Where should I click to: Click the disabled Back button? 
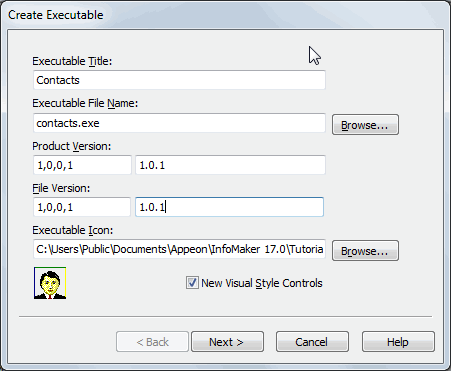pyautogui.click(x=152, y=342)
